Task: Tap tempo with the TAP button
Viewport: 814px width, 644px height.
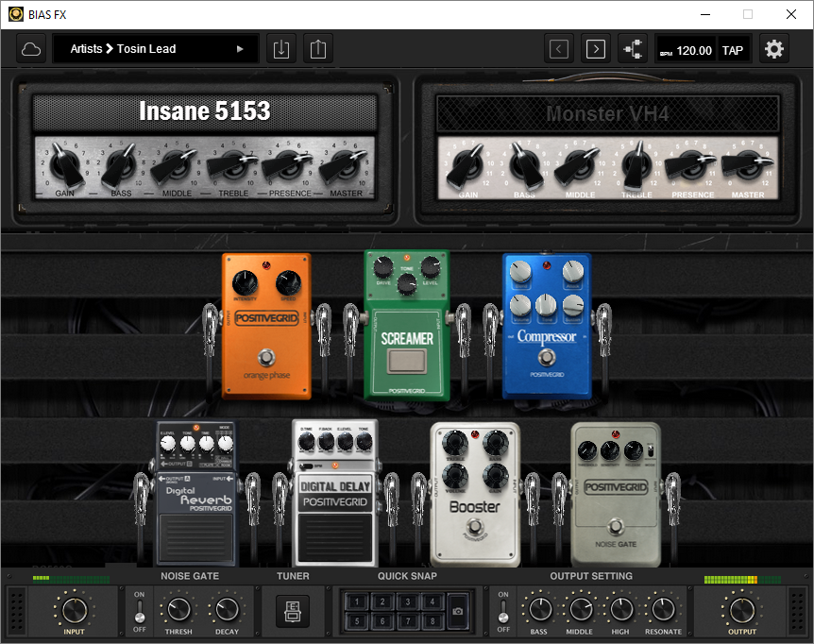Action: coord(733,50)
